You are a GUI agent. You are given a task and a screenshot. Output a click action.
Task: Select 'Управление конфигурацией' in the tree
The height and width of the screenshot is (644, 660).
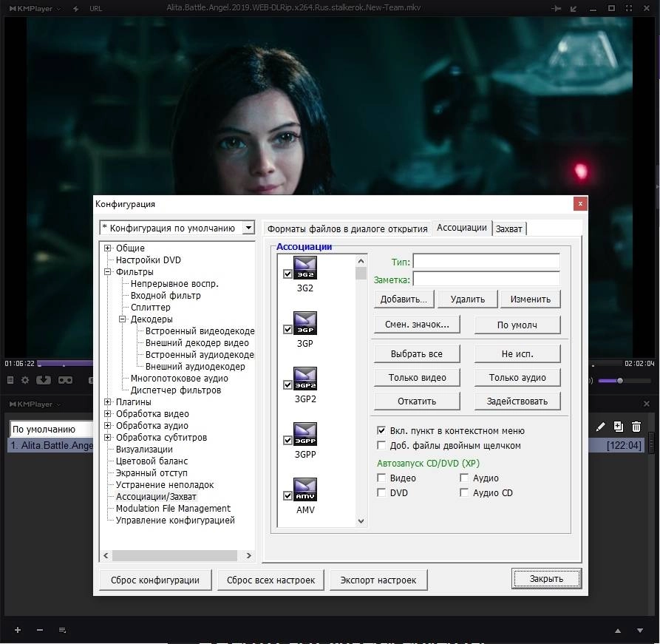(x=175, y=521)
